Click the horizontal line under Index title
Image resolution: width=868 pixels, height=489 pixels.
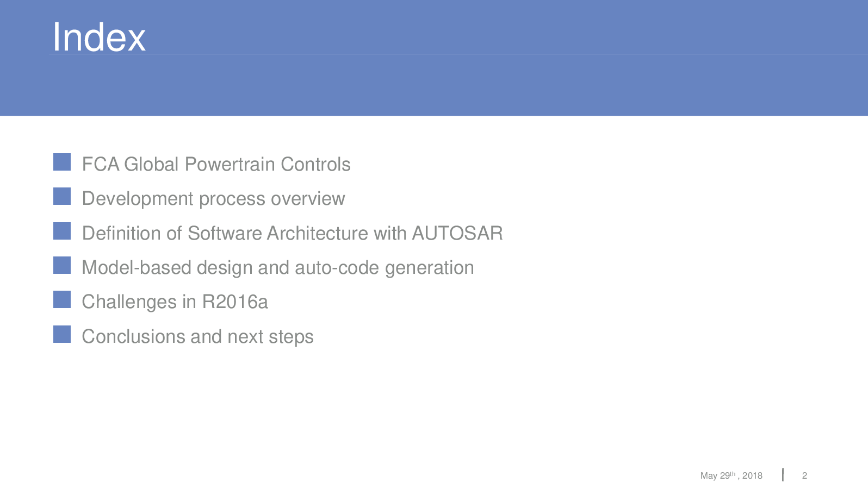tap(458, 54)
